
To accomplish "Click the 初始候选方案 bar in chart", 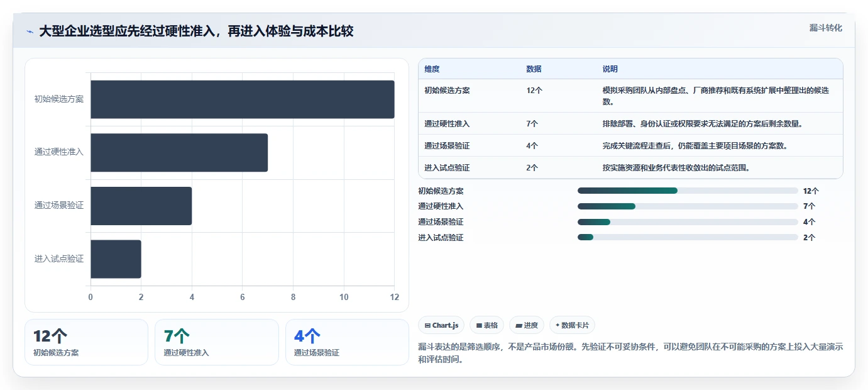I will 243,99.
